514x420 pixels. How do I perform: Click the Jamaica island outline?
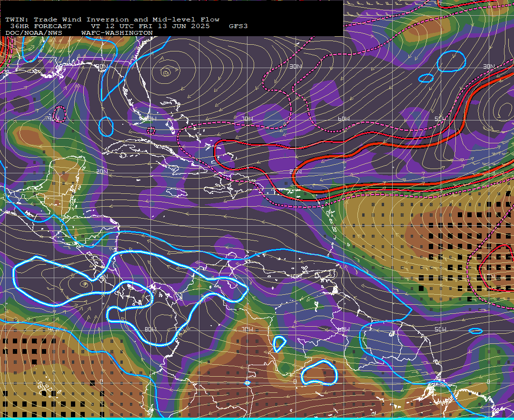177,193
